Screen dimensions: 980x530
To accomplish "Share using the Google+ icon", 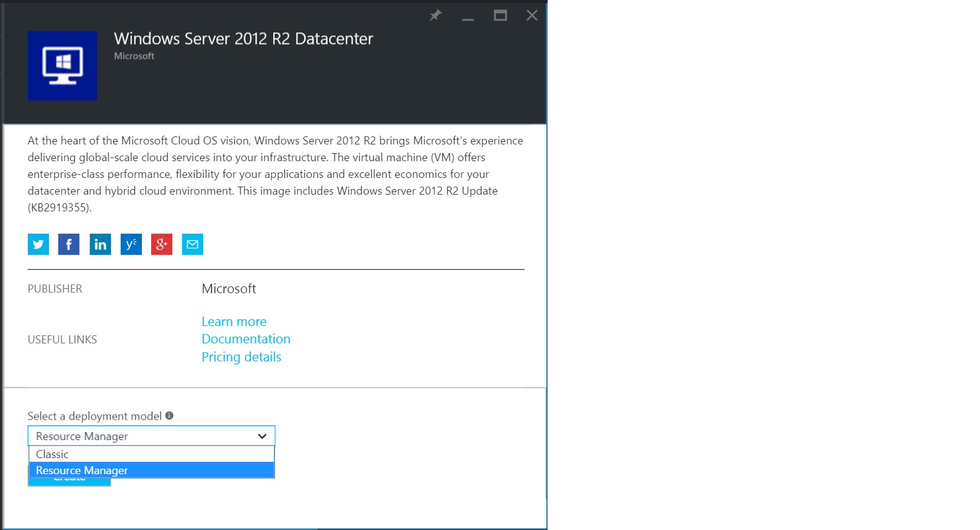I will click(162, 244).
